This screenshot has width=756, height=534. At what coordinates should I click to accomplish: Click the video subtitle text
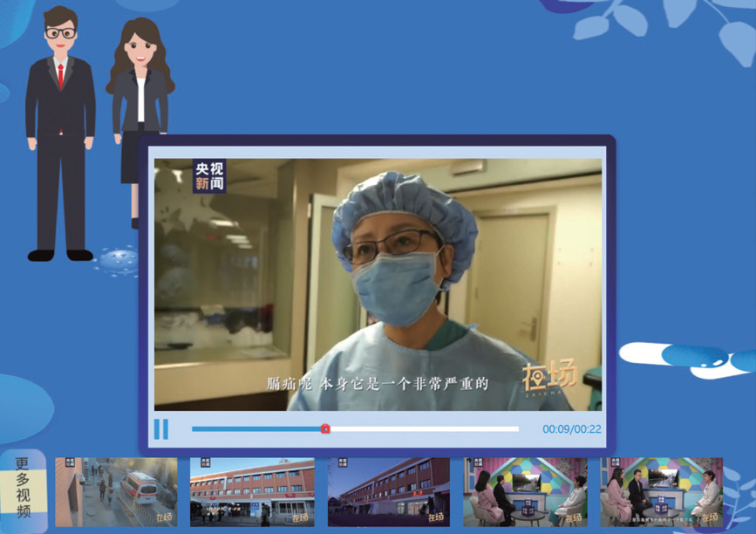coord(377,383)
